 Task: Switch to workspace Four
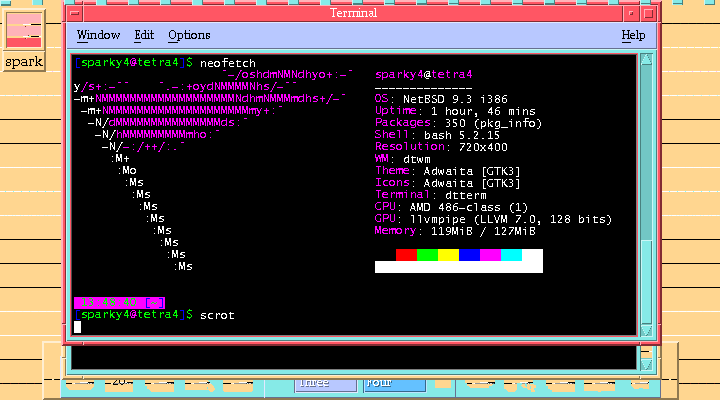tap(394, 383)
